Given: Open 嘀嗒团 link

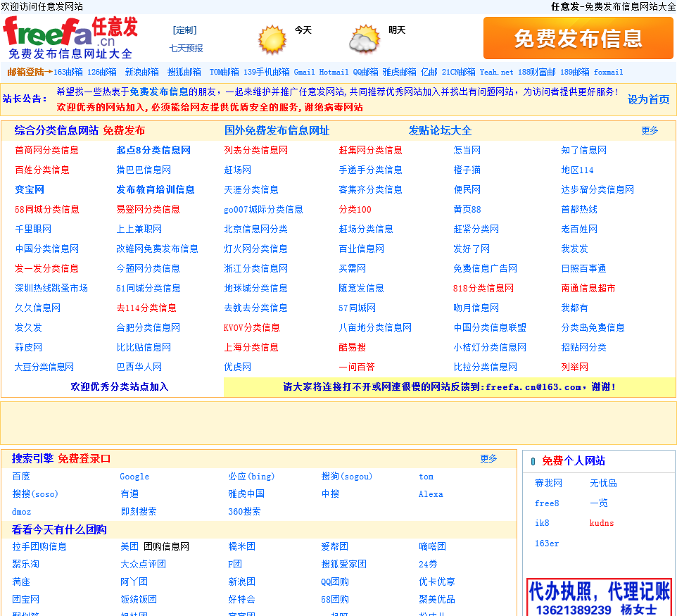Looking at the screenshot, I should 432,547.
